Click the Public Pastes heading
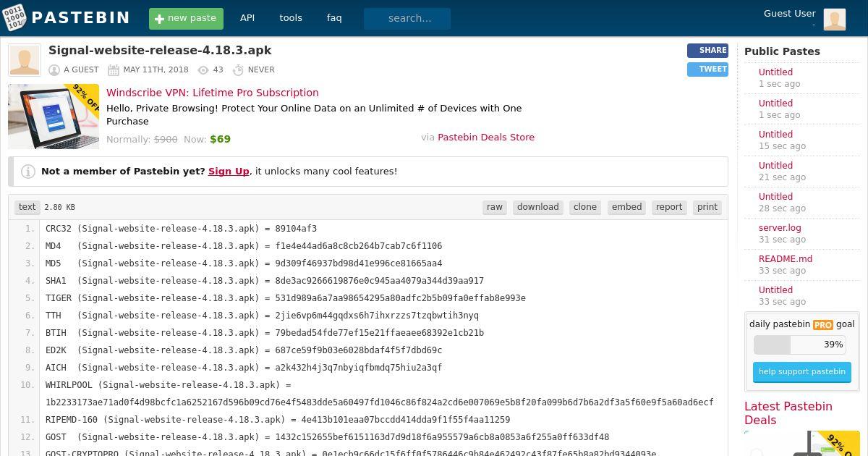This screenshot has width=868, height=456. [x=782, y=51]
